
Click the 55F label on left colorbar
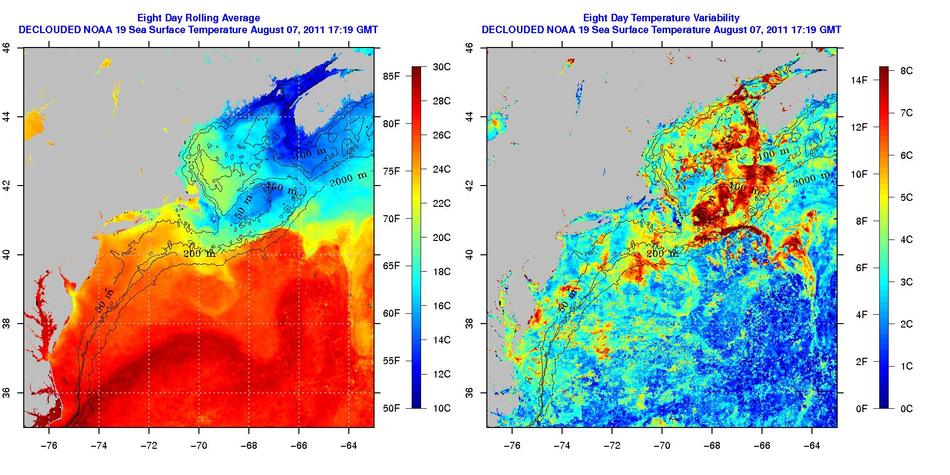[x=392, y=361]
